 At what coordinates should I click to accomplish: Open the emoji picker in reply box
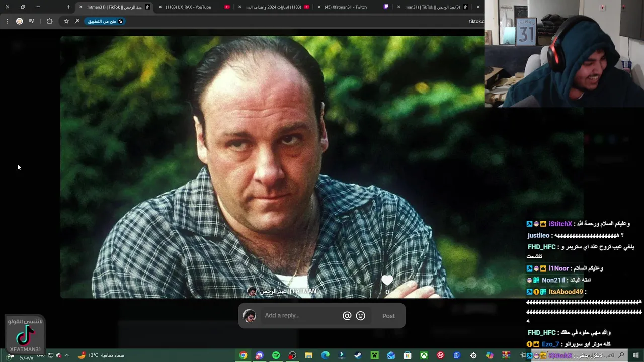pyautogui.click(x=361, y=316)
